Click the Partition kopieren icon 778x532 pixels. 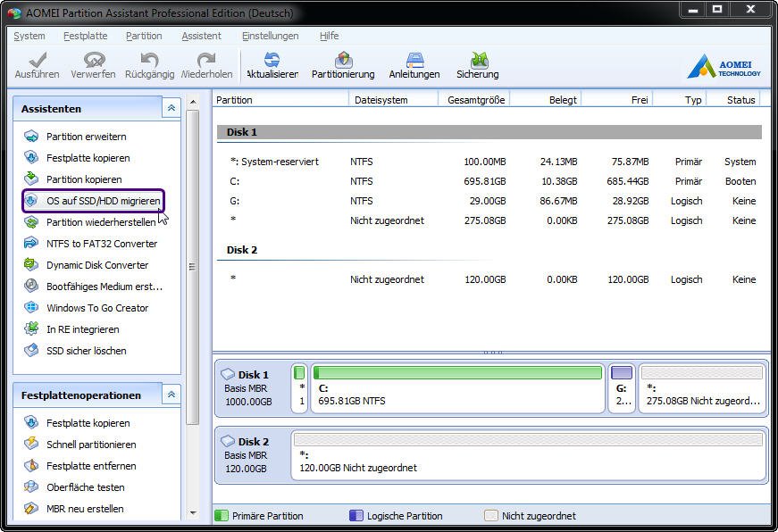tap(31, 179)
